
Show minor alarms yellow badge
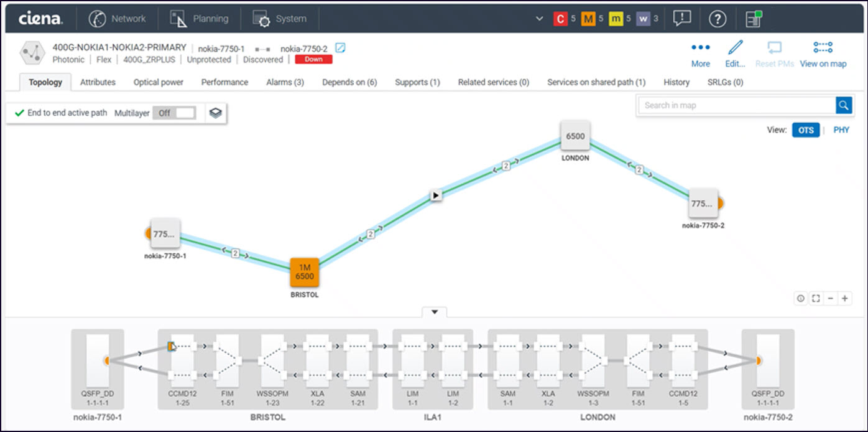point(616,19)
